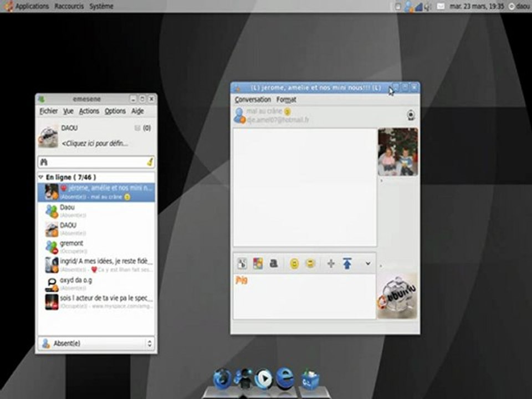Click '<Cliquez ici pour défin...' personal message
This screenshot has width=532, height=399.
(94, 143)
